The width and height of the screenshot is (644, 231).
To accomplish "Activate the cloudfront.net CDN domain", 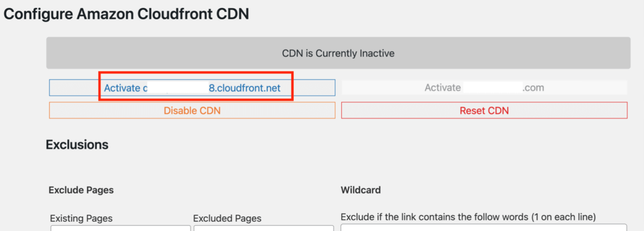I will (192, 88).
